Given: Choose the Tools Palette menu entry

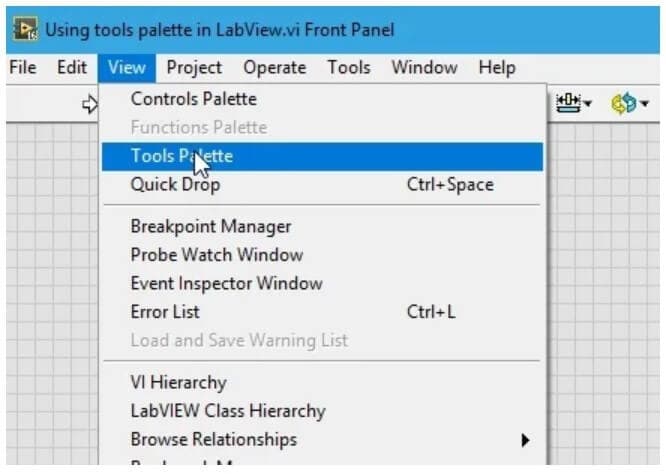Looking at the screenshot, I should coord(182,156).
